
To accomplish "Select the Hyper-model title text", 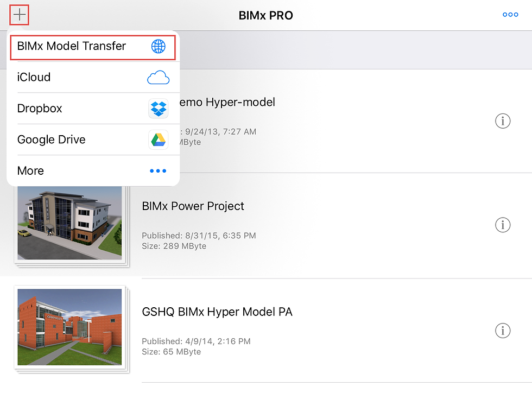I will (227, 102).
